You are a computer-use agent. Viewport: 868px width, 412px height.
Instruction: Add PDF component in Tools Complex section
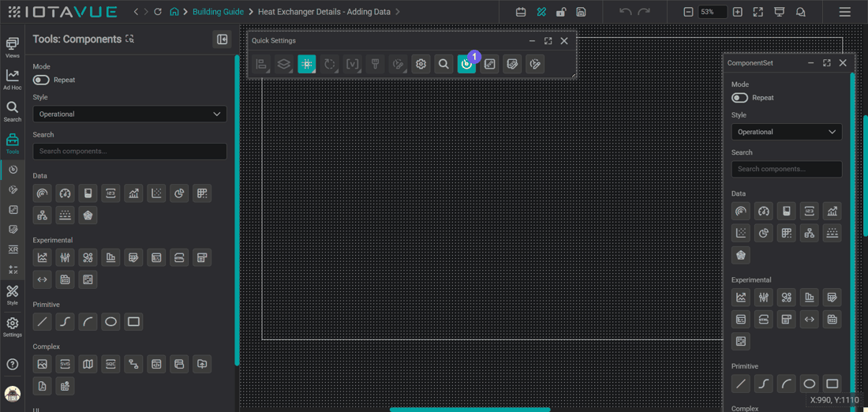(42, 385)
